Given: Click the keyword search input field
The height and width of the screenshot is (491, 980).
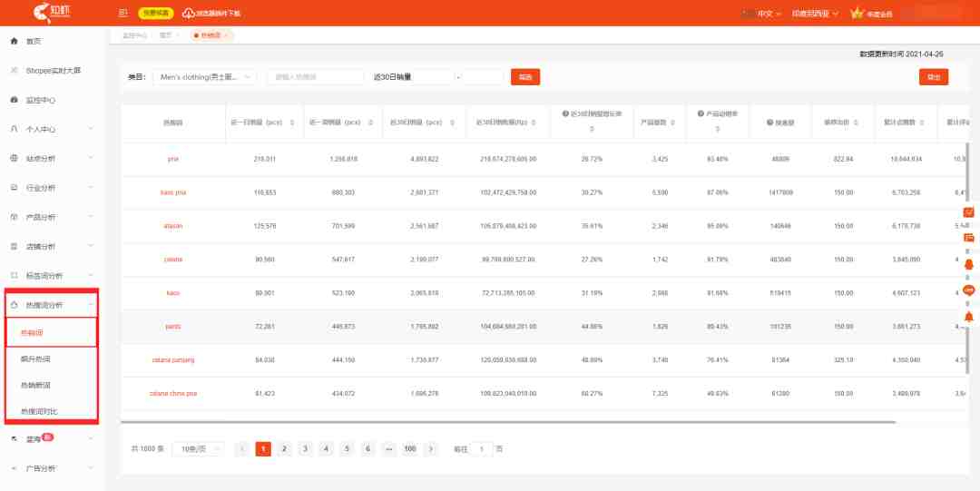Looking at the screenshot, I should pyautogui.click(x=315, y=77).
